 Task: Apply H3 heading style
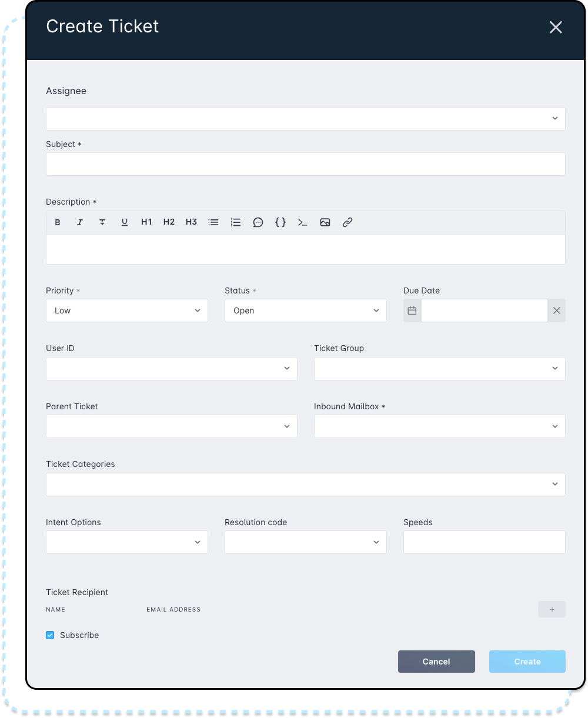tap(191, 222)
